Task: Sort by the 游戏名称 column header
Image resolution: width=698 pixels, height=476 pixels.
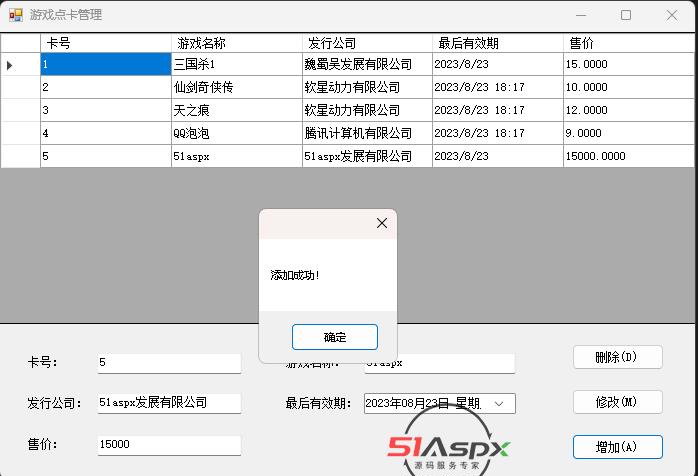Action: coord(237,43)
